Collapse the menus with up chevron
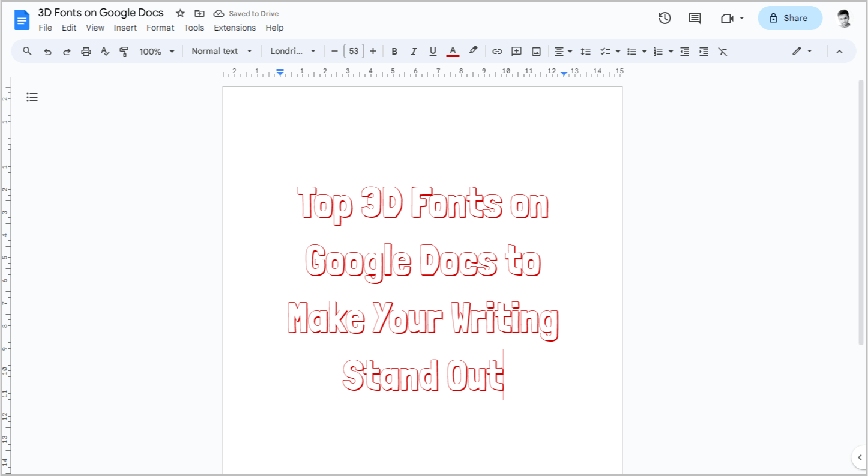 tap(839, 52)
